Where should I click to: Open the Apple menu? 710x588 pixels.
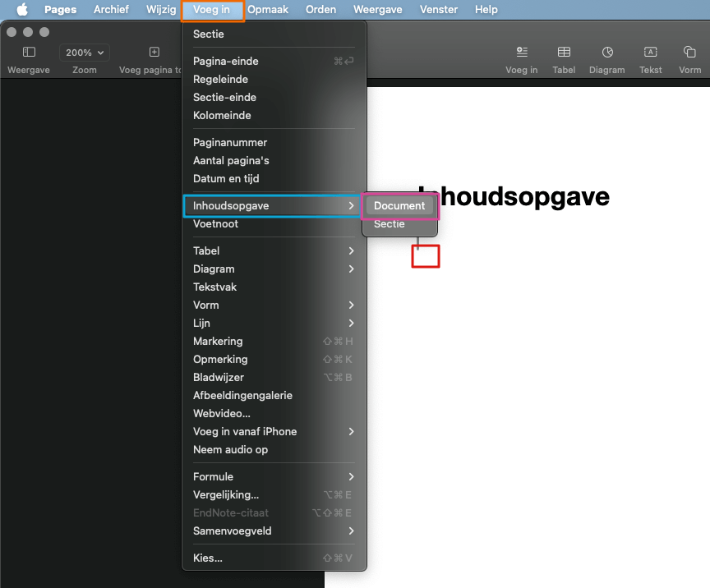21,9
